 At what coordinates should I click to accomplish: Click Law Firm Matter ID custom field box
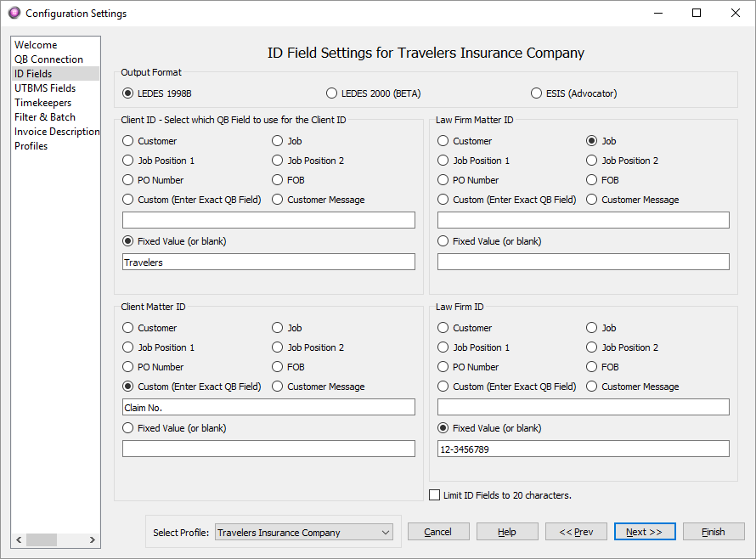584,220
